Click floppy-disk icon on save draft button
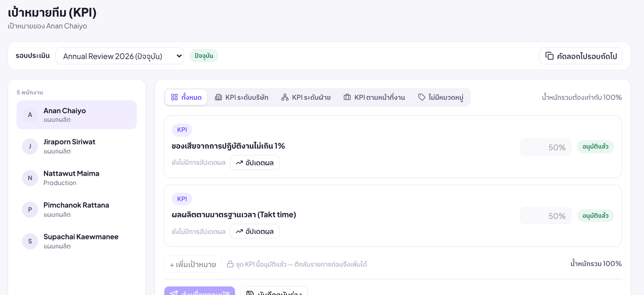This screenshot has width=644, height=295. pyautogui.click(x=250, y=293)
